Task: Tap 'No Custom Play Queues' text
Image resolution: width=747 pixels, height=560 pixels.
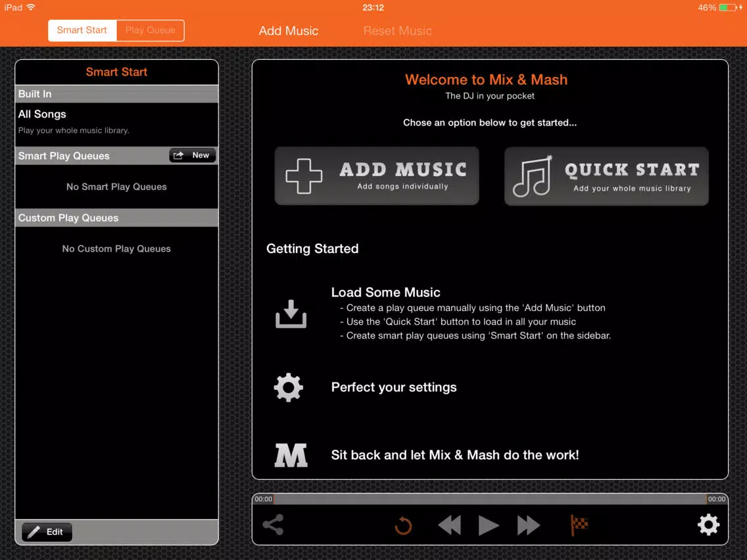Action: tap(117, 248)
